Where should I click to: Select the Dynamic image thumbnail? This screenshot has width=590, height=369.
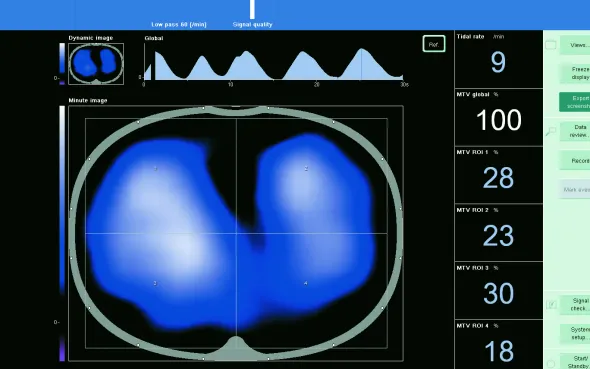pos(96,64)
